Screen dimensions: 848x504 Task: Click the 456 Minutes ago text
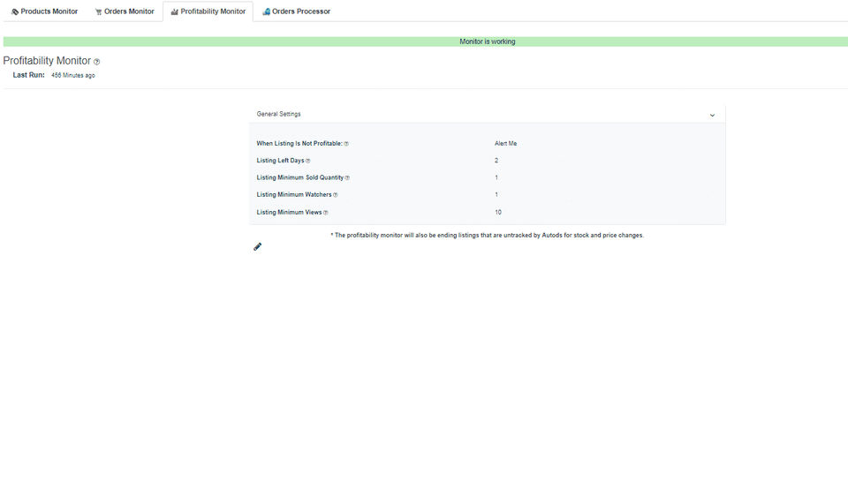tap(73, 76)
